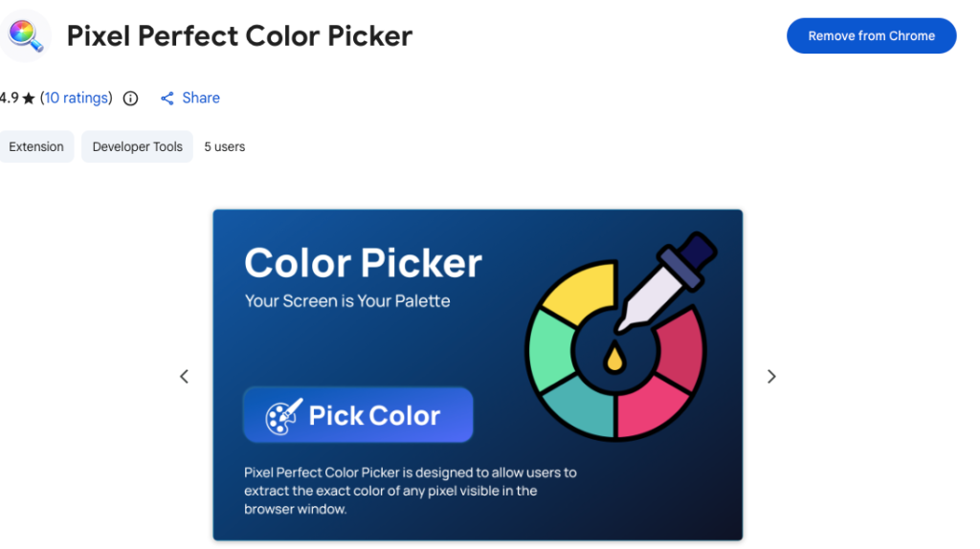The height and width of the screenshot is (549, 980).
Task: Click the Share link text
Action: pyautogui.click(x=201, y=98)
